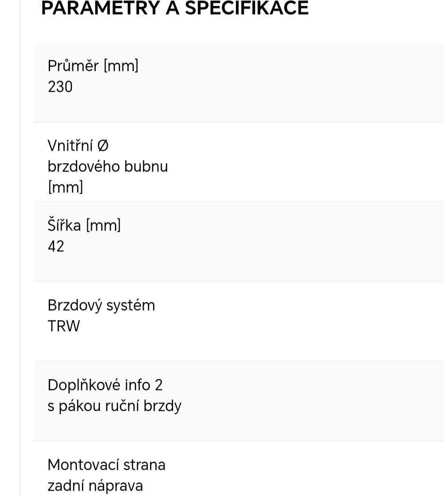Screen dimensions: 448x496
Task: Click the TRW brake system value
Action: (x=63, y=326)
